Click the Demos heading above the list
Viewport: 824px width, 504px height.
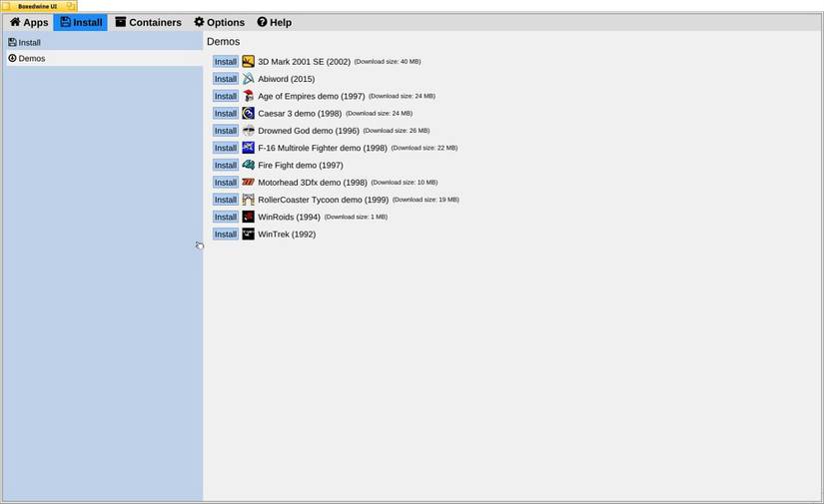click(x=224, y=42)
